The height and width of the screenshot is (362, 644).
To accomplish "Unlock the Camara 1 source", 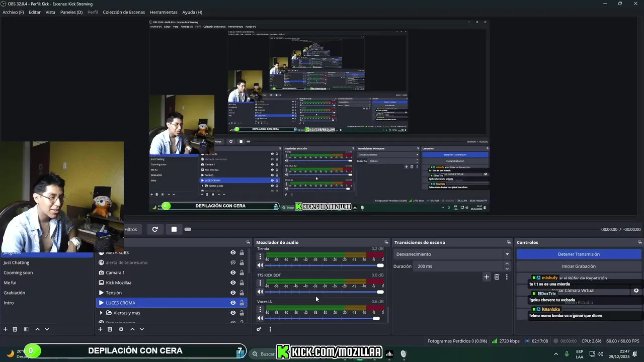I will point(242,273).
